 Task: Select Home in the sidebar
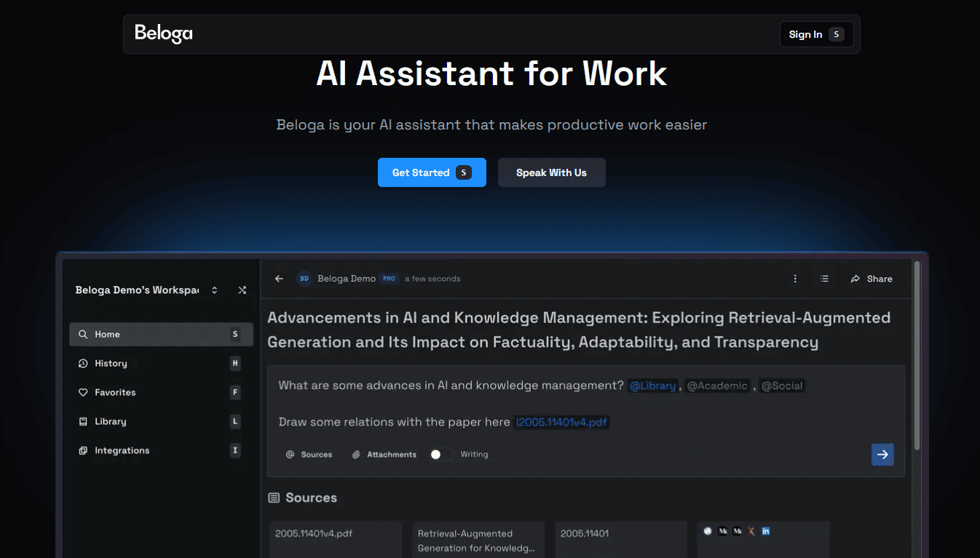[x=161, y=335]
